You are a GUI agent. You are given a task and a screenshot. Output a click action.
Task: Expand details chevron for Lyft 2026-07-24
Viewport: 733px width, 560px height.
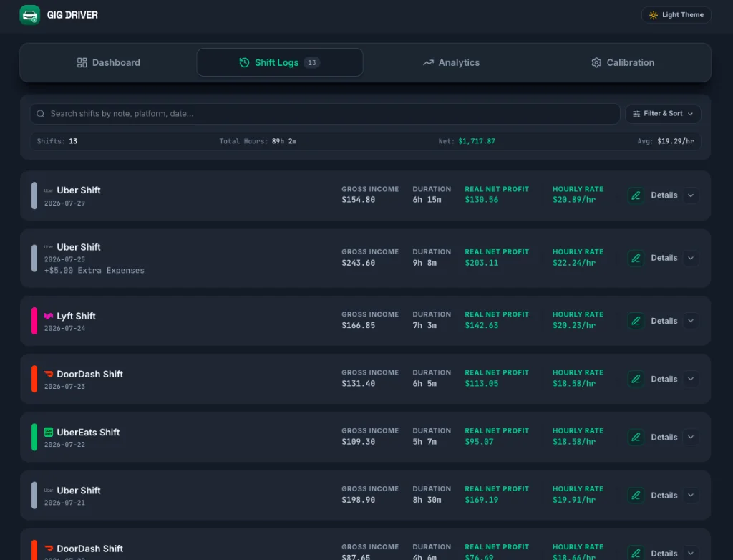coord(691,321)
